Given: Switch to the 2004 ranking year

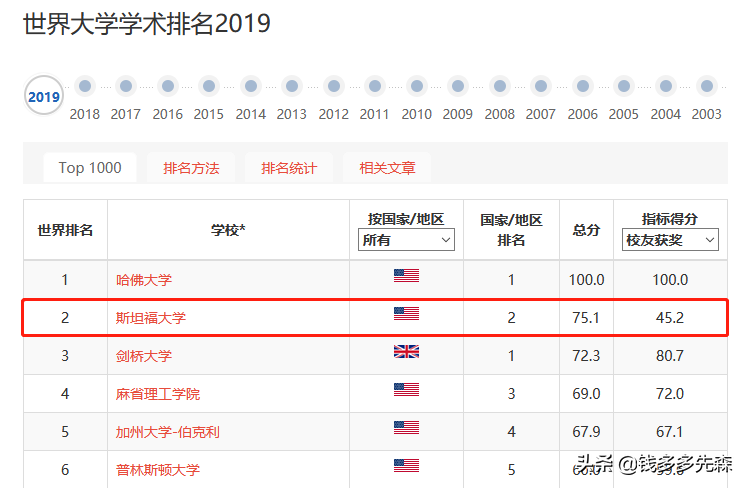Looking at the screenshot, I should (666, 86).
